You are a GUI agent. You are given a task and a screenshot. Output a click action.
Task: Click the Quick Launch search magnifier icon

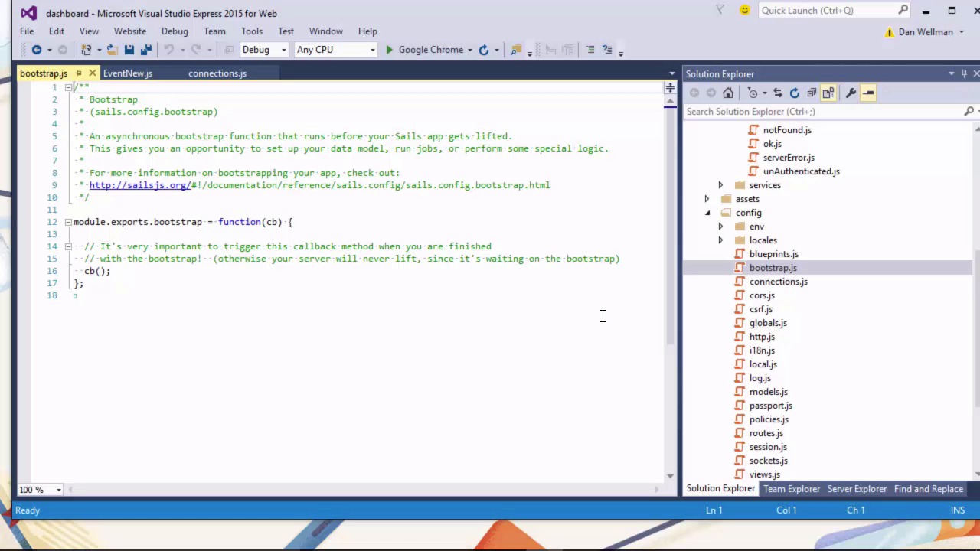(x=903, y=10)
